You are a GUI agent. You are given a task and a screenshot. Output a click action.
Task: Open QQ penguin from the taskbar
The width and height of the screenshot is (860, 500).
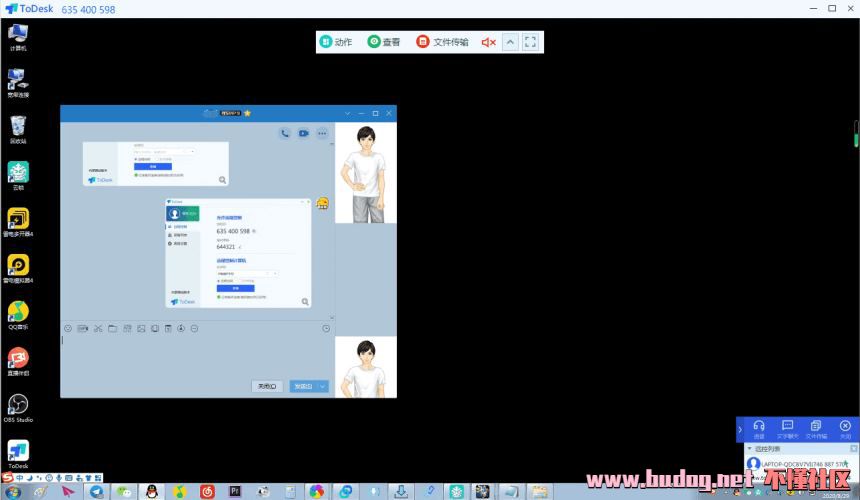tap(152, 492)
